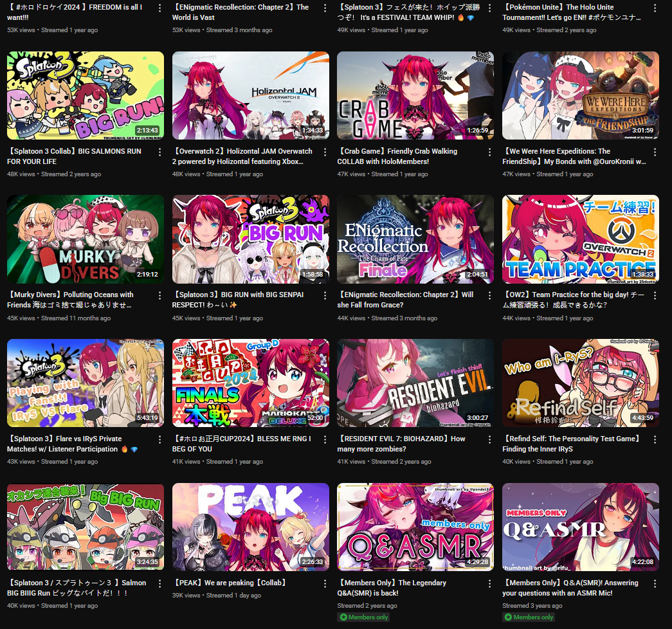The image size is (672, 629).
Task: Click Members only badge under Answering your questions video
Action: (x=529, y=617)
